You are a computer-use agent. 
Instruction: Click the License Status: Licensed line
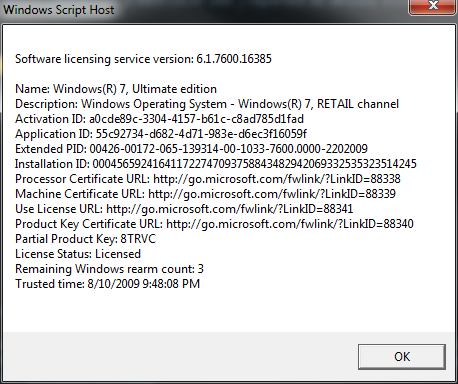tap(78, 254)
